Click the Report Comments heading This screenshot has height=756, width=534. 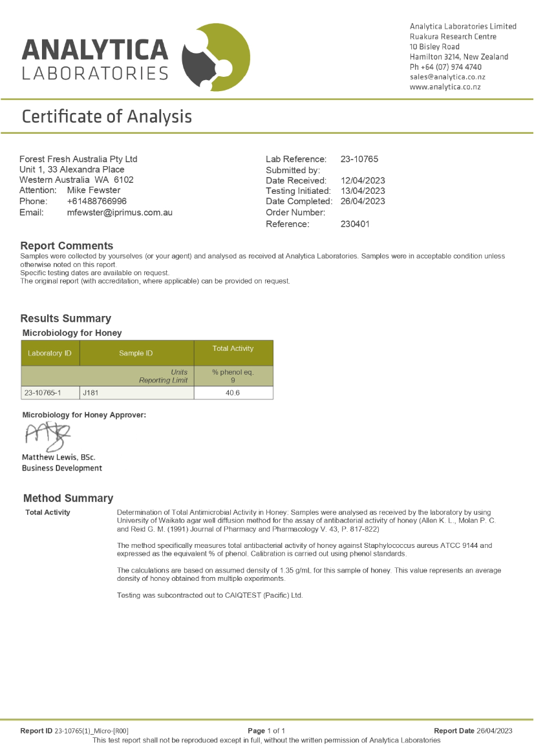pos(67,246)
